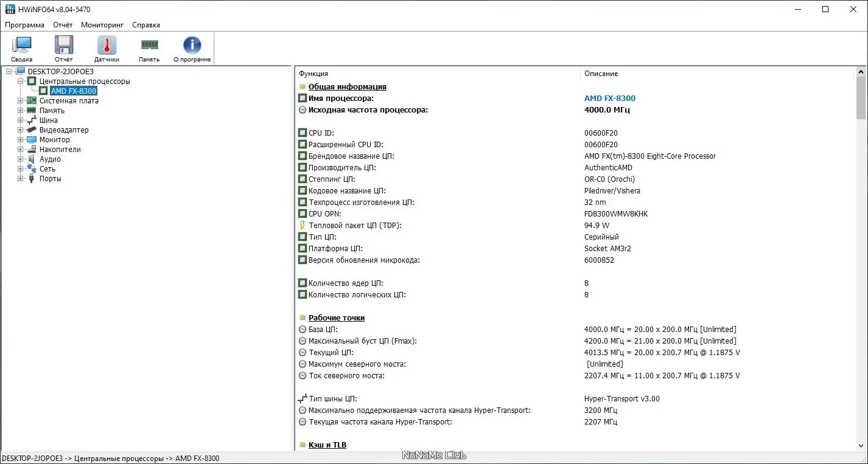
Task: Expand the Аудио tree branch
Action: pos(21,159)
